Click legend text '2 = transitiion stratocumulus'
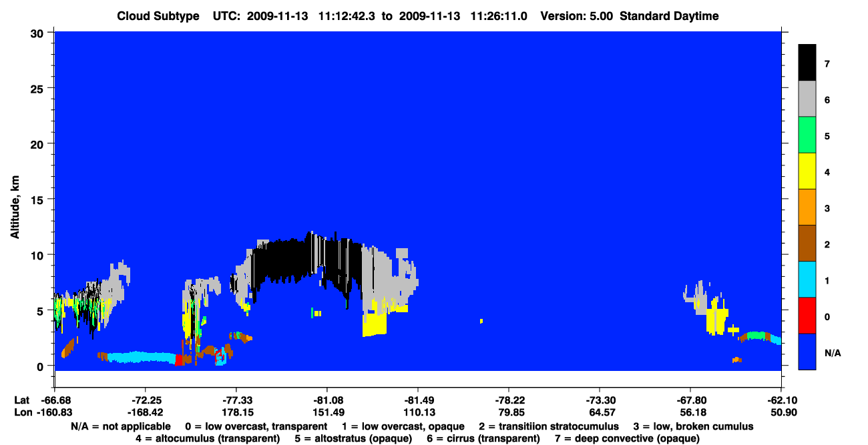The height and width of the screenshot is (445, 868). tap(549, 426)
